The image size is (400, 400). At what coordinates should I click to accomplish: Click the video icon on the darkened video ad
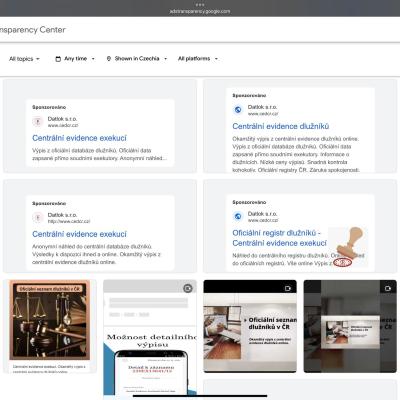[x=388, y=288]
